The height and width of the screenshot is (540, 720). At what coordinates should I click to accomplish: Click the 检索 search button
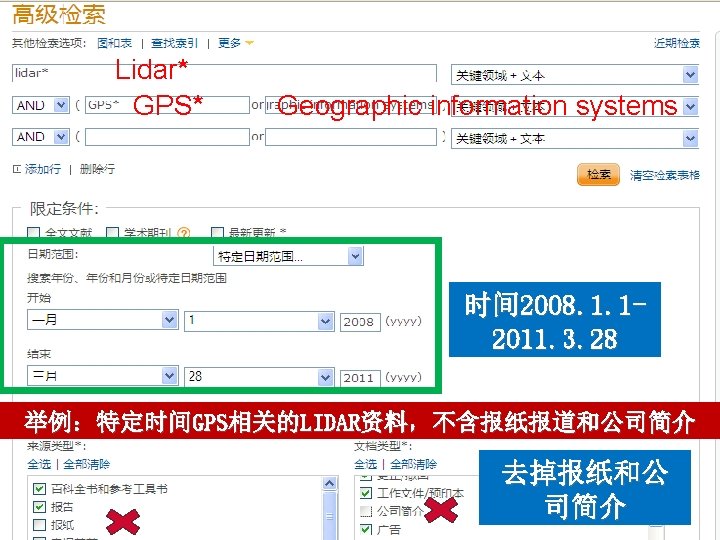point(598,174)
